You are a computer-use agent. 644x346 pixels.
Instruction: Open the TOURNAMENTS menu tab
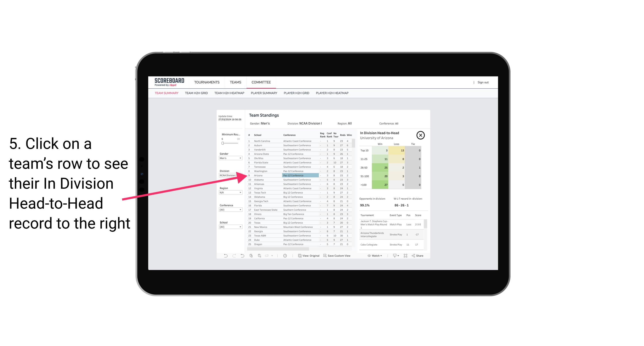(206, 82)
